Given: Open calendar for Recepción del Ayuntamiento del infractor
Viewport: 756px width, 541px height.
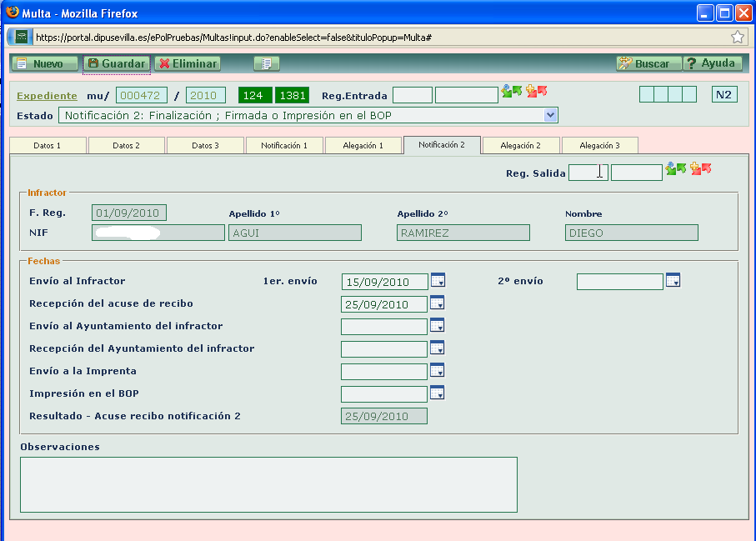Looking at the screenshot, I should click(x=437, y=348).
